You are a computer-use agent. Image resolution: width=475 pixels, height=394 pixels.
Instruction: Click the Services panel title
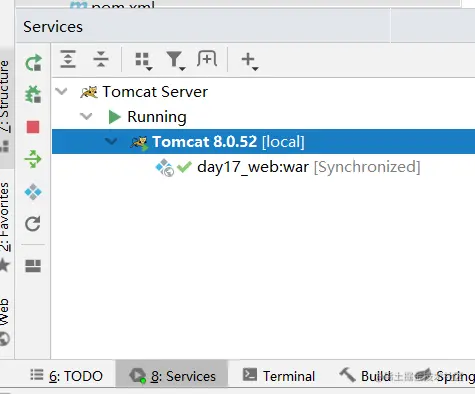(53, 27)
